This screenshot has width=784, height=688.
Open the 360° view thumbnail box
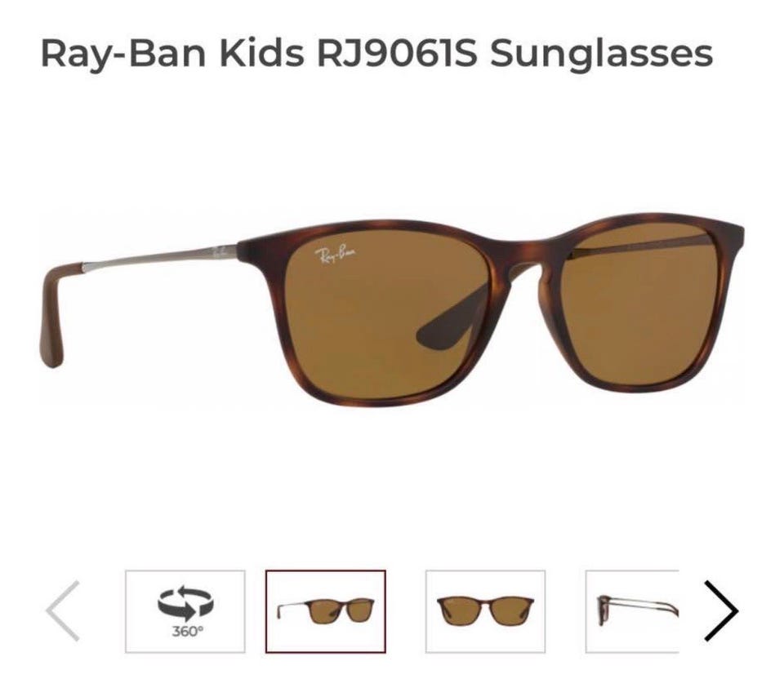[185, 611]
